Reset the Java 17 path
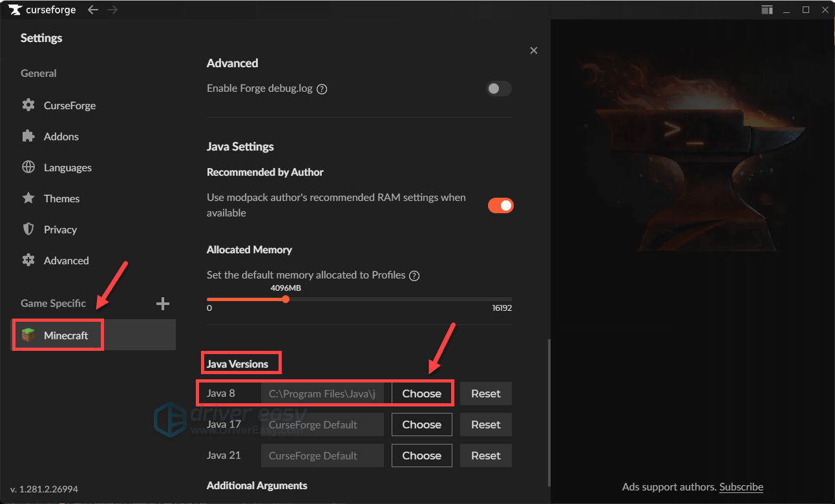Viewport: 835px width, 504px height. tap(486, 425)
